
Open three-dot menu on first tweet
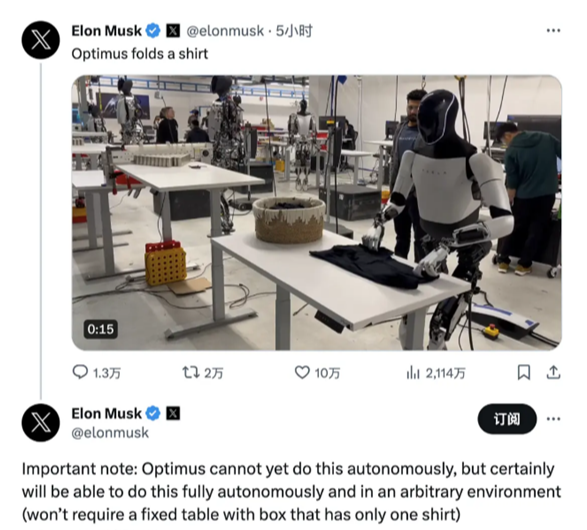553,30
